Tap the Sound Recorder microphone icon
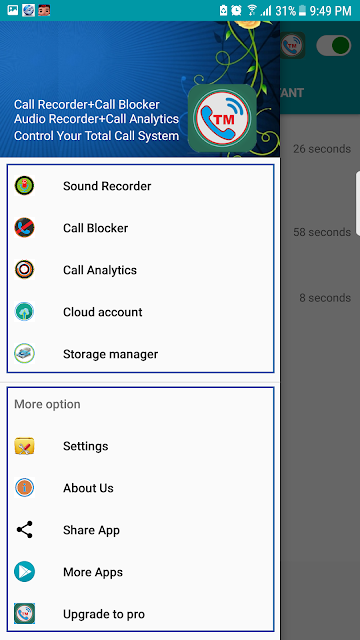The height and width of the screenshot is (640, 360). point(24,186)
